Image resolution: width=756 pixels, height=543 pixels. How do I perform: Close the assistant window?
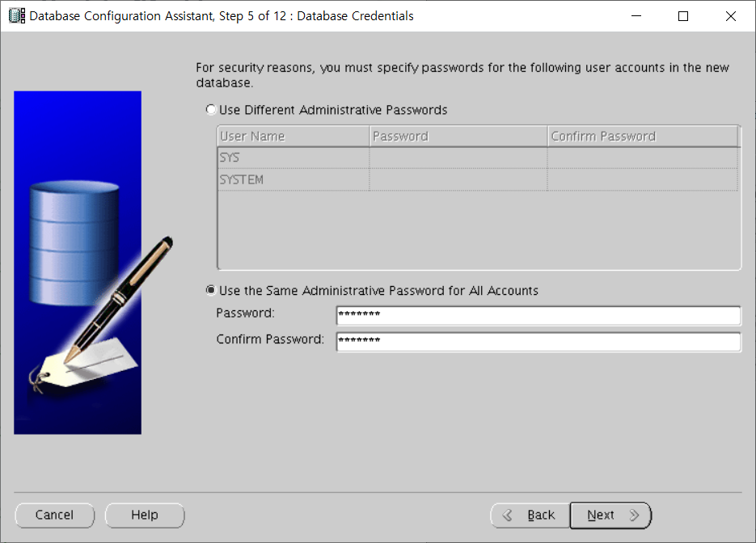731,16
